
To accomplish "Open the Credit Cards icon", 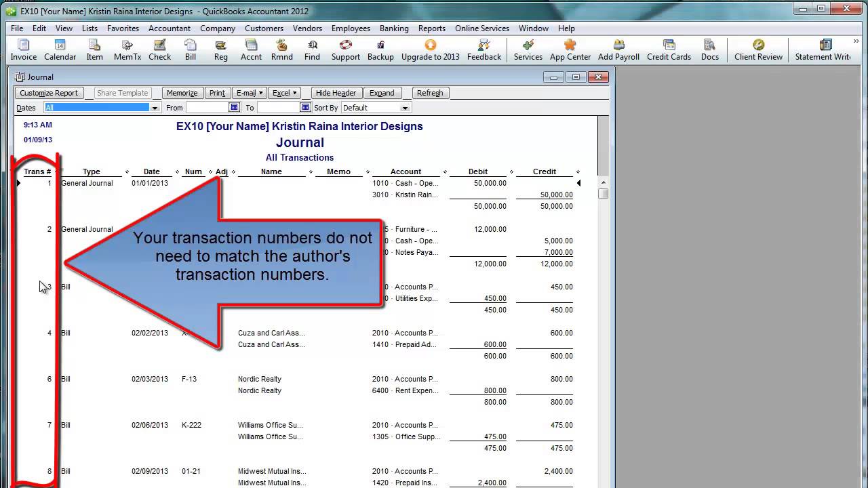I will (669, 50).
